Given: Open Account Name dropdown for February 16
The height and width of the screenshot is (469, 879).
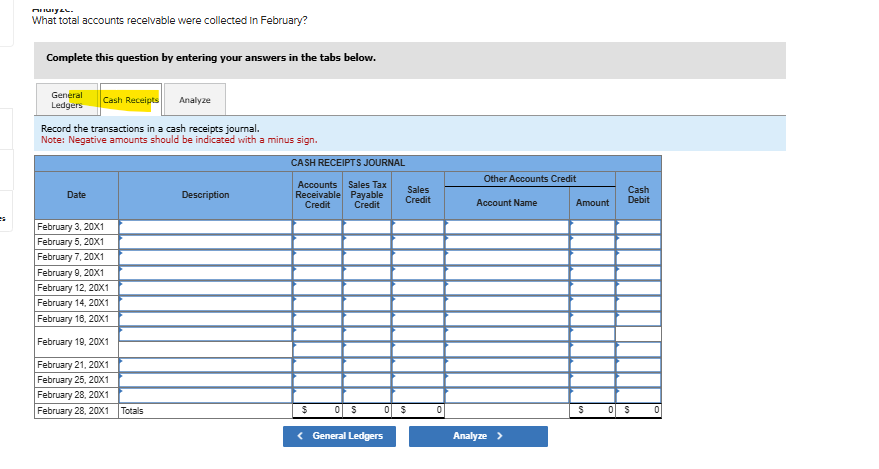Looking at the screenshot, I should point(507,319).
